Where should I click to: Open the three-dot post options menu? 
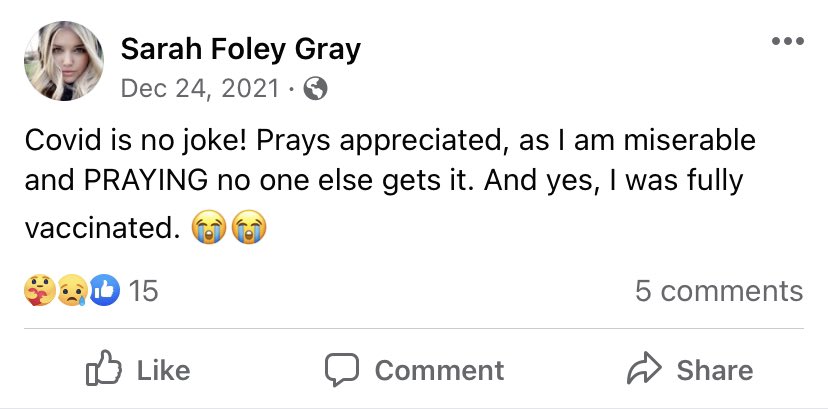[787, 41]
